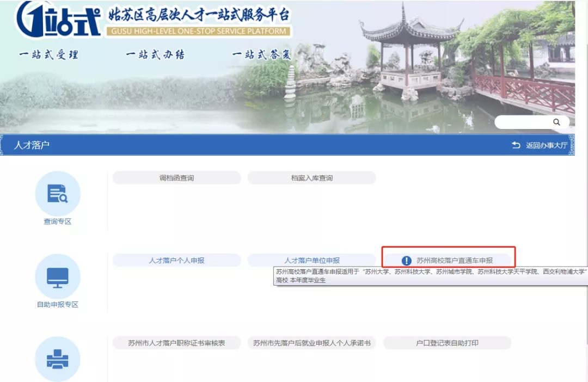
Task: Open 调档函查询
Action: [x=176, y=178]
